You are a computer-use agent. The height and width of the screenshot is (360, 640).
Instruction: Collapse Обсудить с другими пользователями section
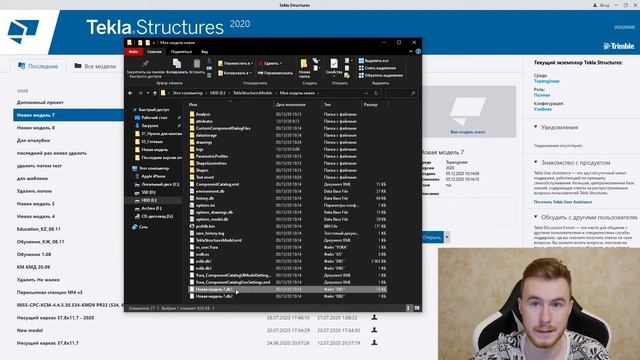536,217
